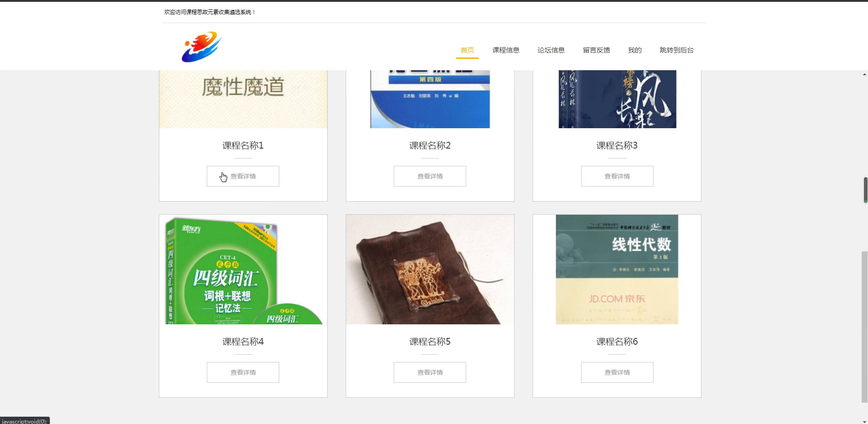Click the 课程名称6 title
Image resolution: width=868 pixels, height=424 pixels.
click(x=617, y=342)
